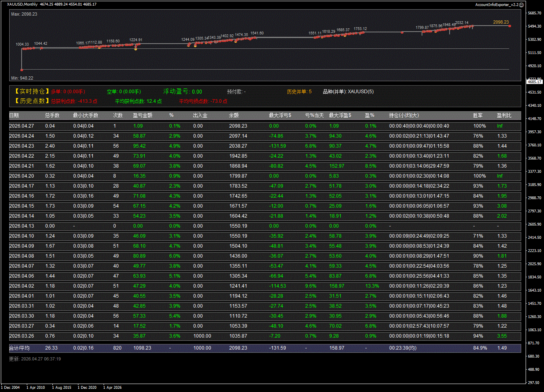Click the equity curve label 1224.91

(136, 40)
